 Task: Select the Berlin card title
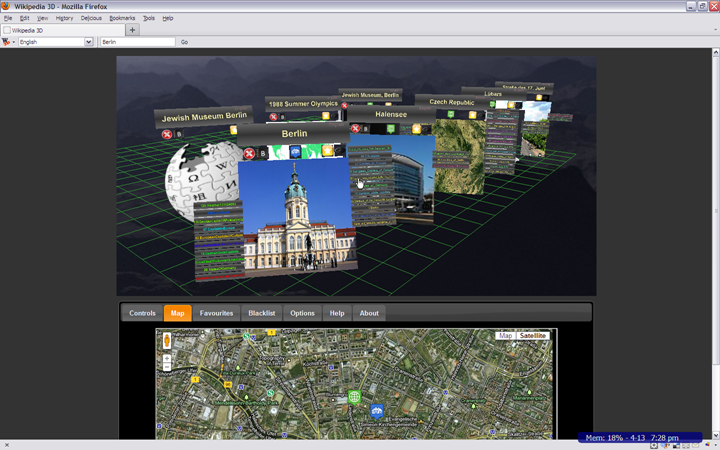coord(294,134)
